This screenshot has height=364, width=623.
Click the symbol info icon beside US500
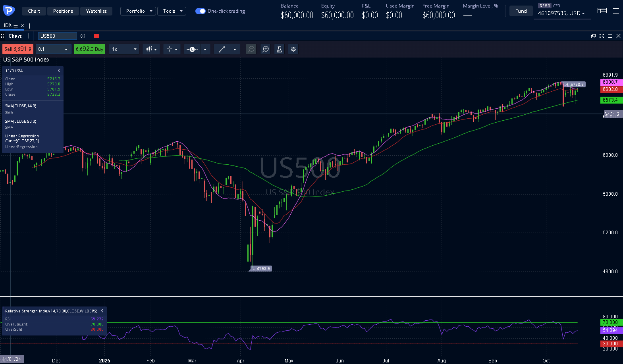click(x=83, y=36)
